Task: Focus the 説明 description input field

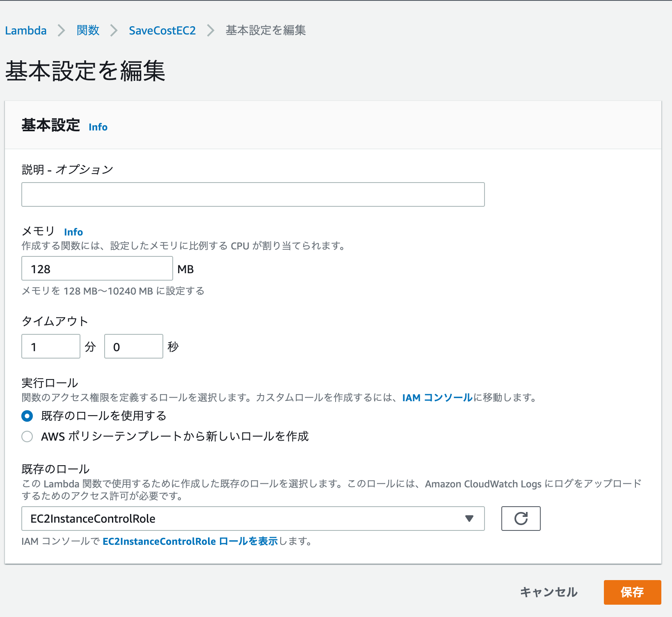Action: click(253, 194)
